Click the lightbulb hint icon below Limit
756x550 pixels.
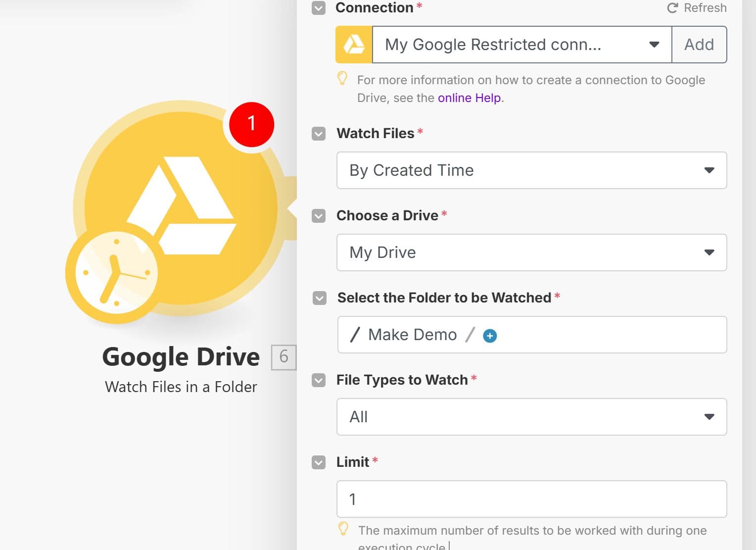(x=344, y=529)
